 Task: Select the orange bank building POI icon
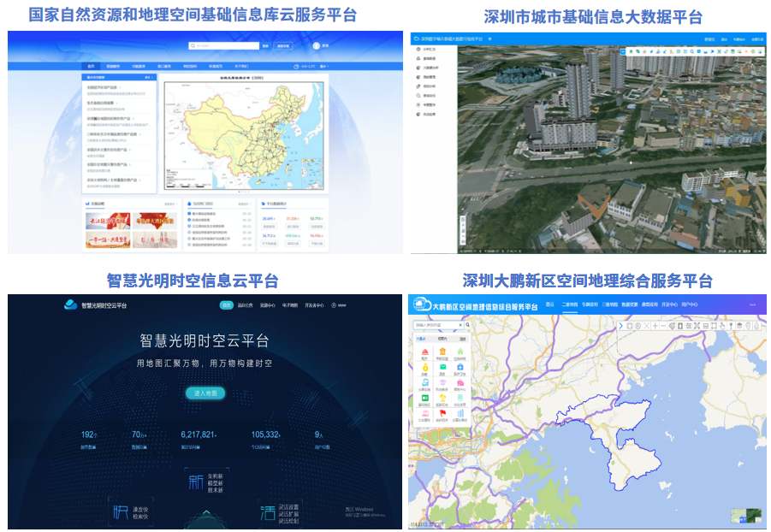442,352
